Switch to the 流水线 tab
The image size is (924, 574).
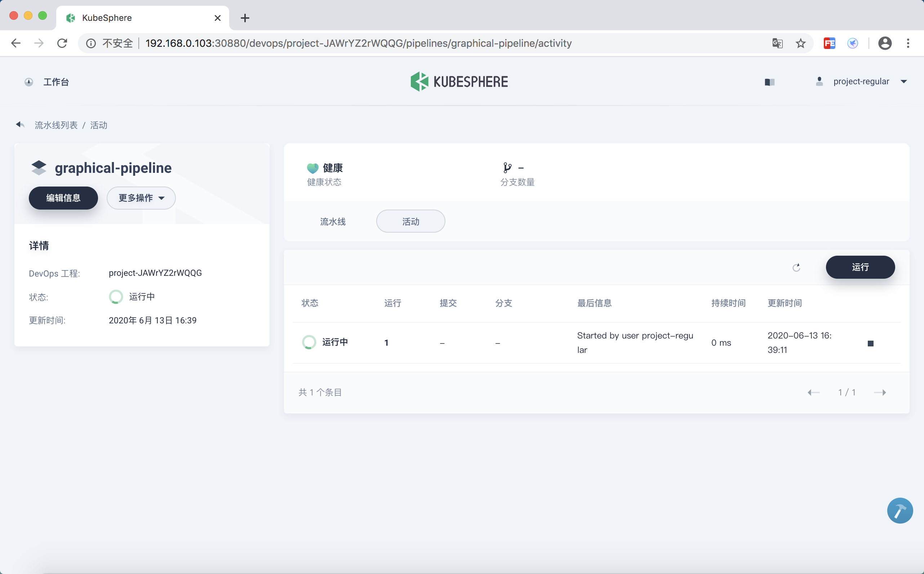click(x=332, y=221)
